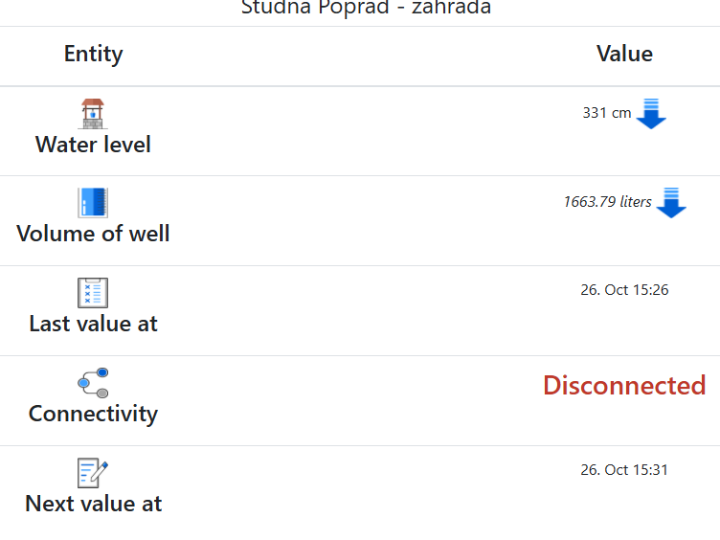The height and width of the screenshot is (540, 720).
Task: Click the red Disconnected status text
Action: 624,385
